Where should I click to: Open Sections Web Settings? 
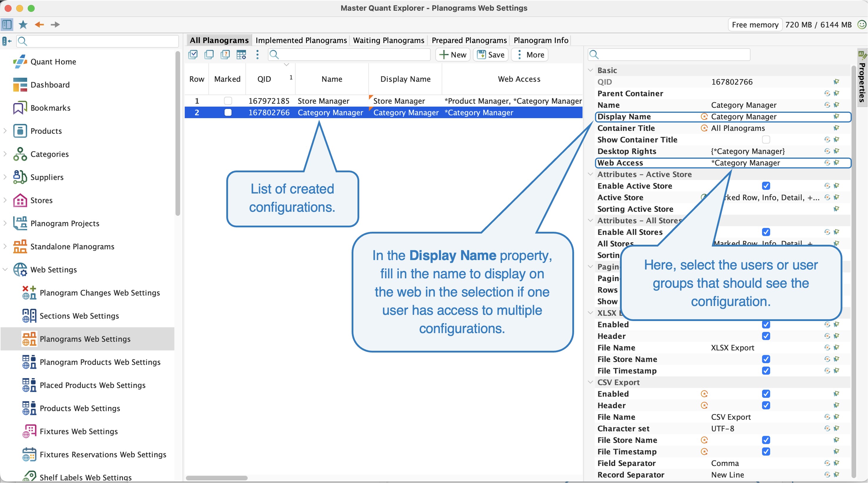tap(79, 316)
